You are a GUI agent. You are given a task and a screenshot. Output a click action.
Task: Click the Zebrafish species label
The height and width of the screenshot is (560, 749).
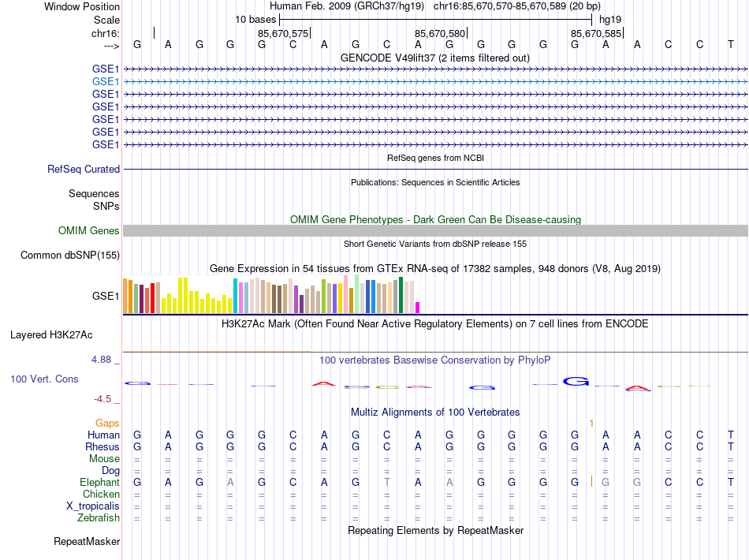(x=99, y=517)
